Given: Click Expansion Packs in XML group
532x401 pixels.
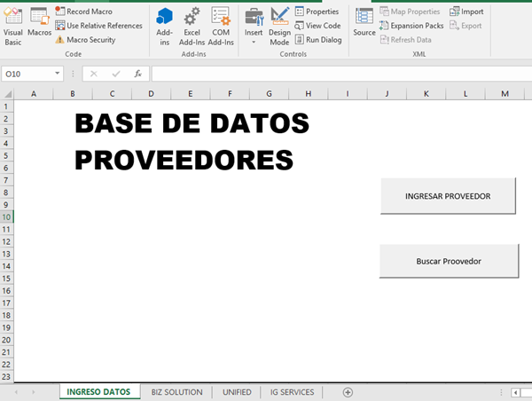Looking at the screenshot, I should point(411,26).
